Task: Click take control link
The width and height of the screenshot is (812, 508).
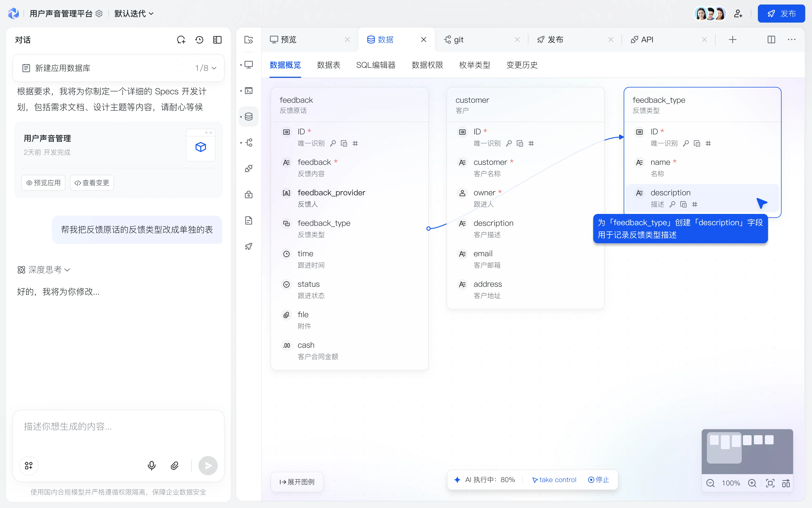Action: pos(554,480)
